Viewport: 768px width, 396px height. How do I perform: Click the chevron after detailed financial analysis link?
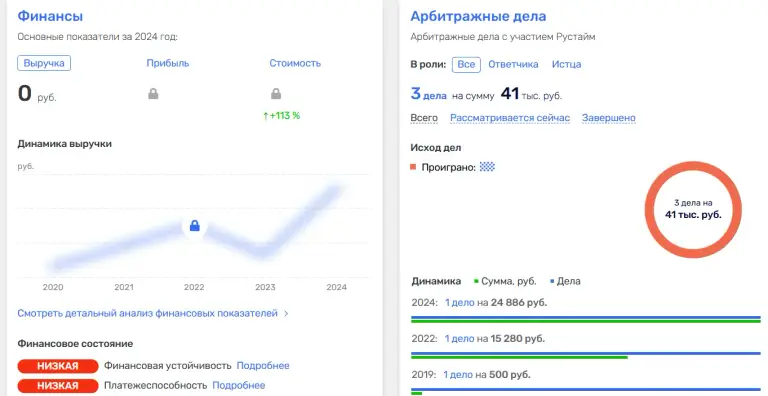point(287,314)
